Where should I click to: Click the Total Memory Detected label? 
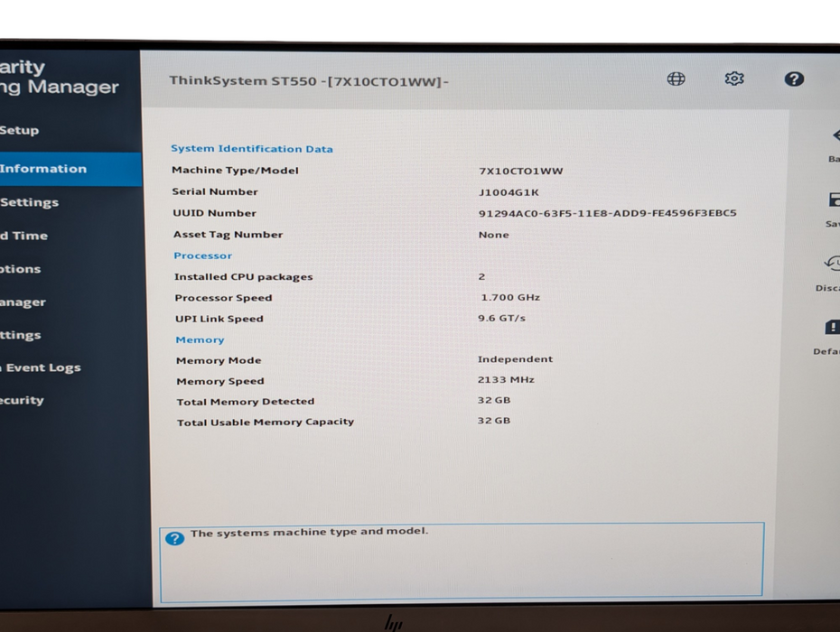click(246, 402)
